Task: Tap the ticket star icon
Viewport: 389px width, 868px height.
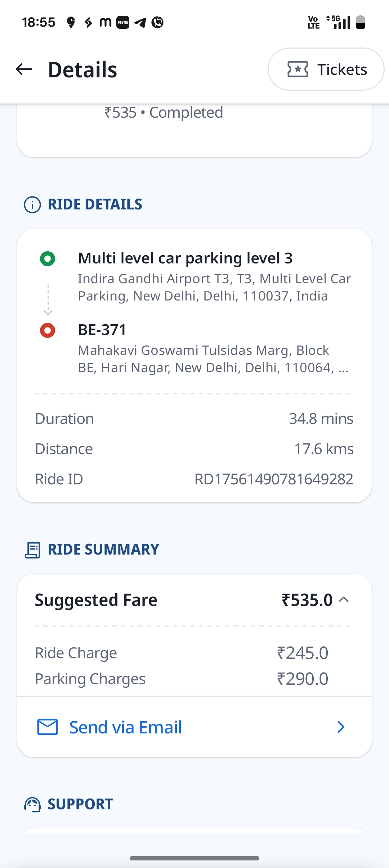Action: 298,69
